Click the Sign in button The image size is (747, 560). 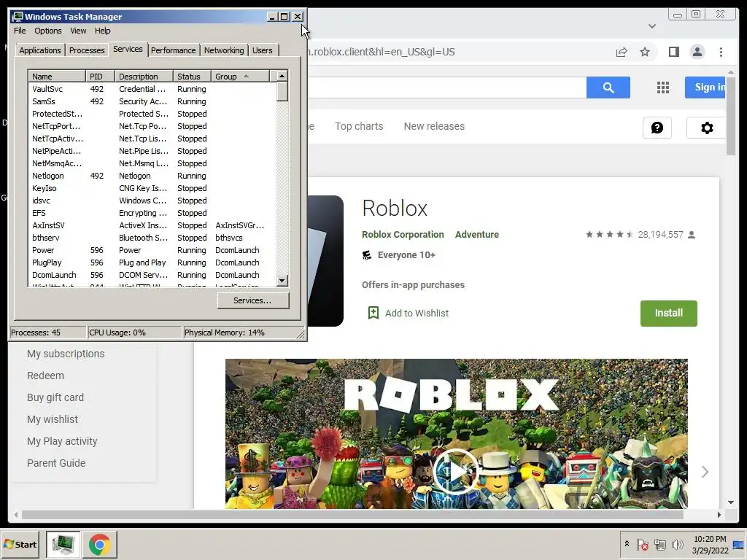tap(707, 87)
